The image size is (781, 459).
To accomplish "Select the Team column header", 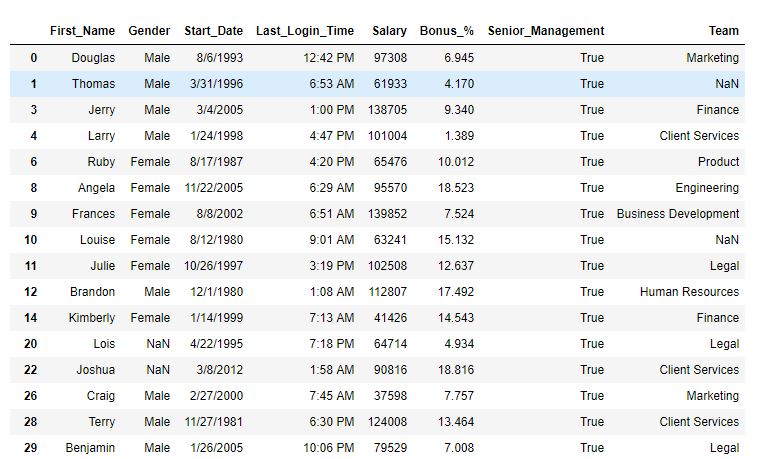I will click(724, 31).
